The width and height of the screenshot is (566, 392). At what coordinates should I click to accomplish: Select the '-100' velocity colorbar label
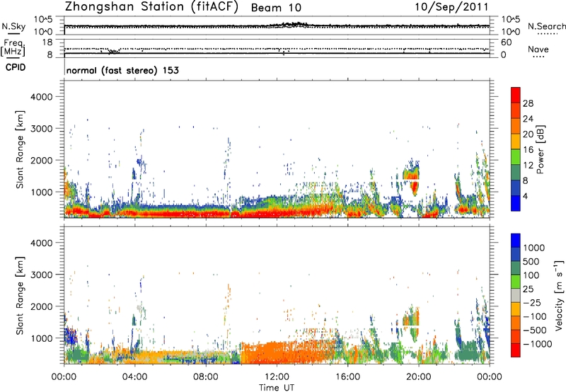click(x=535, y=316)
